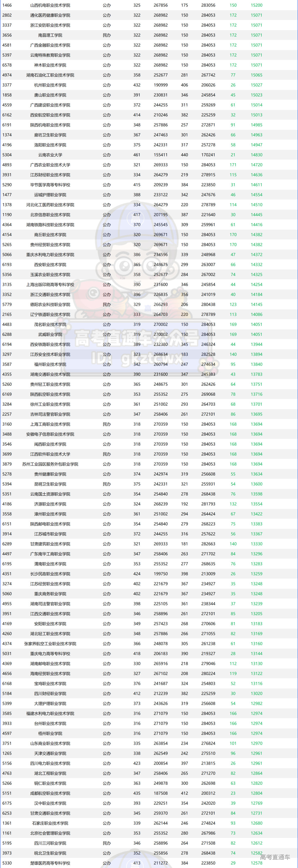Click 民办 label in 南昌理工学院 row

point(107,35)
